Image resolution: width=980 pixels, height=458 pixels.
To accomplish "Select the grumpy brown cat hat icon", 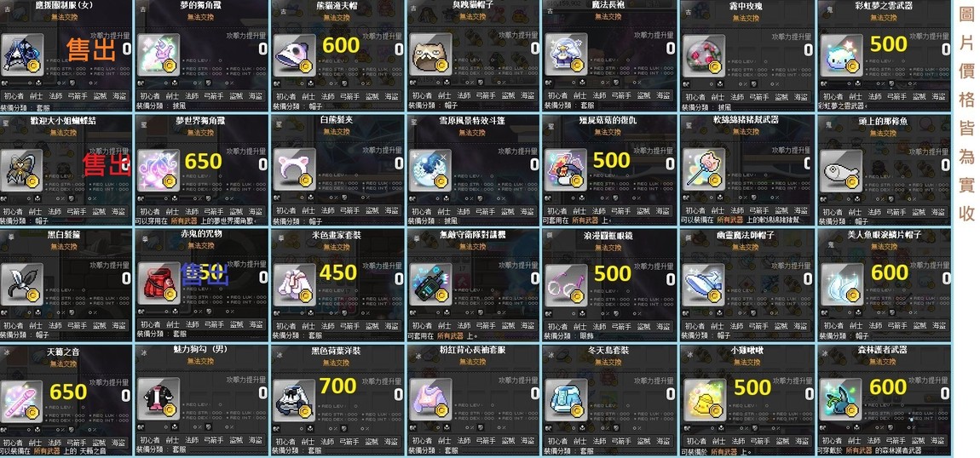I will [430, 54].
